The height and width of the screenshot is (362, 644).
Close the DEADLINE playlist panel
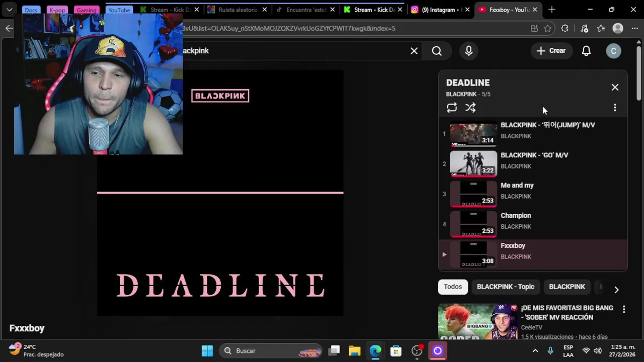[615, 87]
